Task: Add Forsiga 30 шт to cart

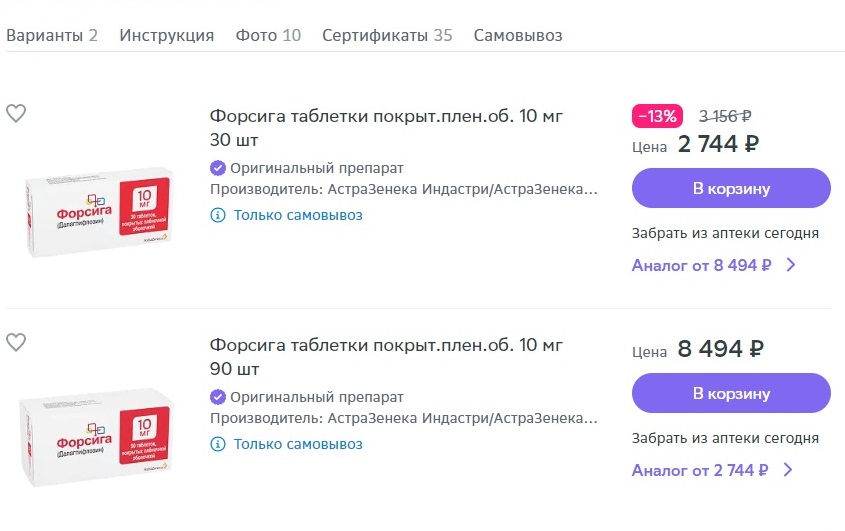Action: pos(731,188)
